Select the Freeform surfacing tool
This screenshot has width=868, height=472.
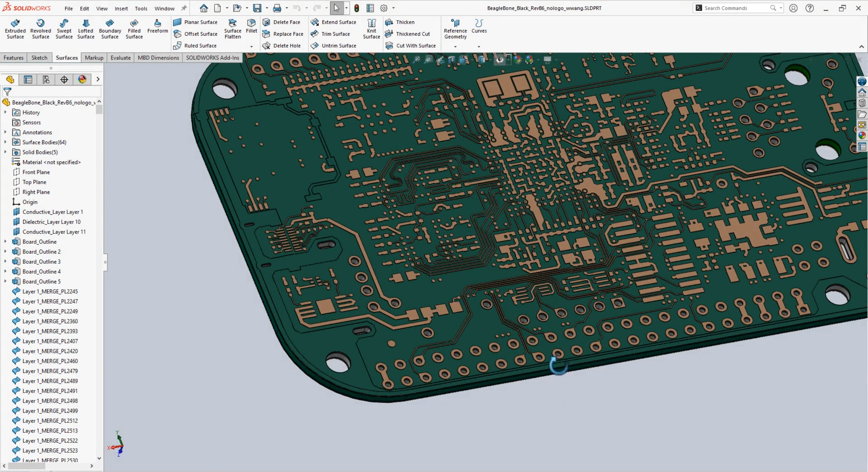coord(157,27)
